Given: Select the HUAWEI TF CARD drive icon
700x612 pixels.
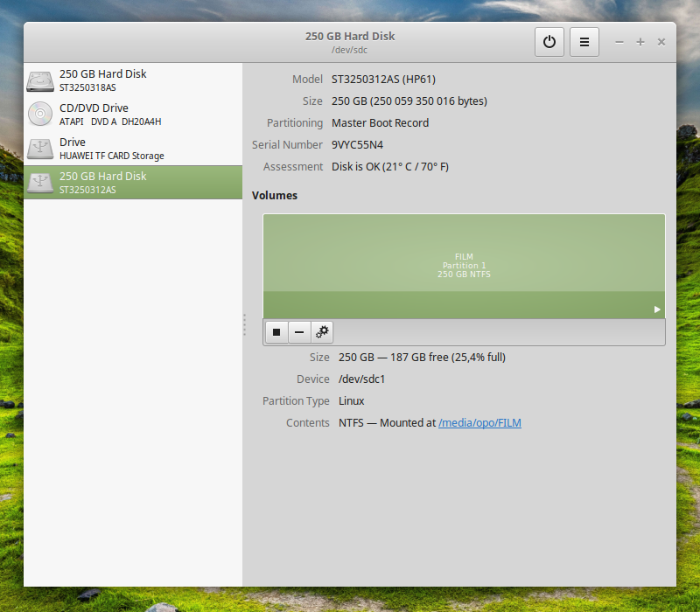Looking at the screenshot, I should coord(40,149).
